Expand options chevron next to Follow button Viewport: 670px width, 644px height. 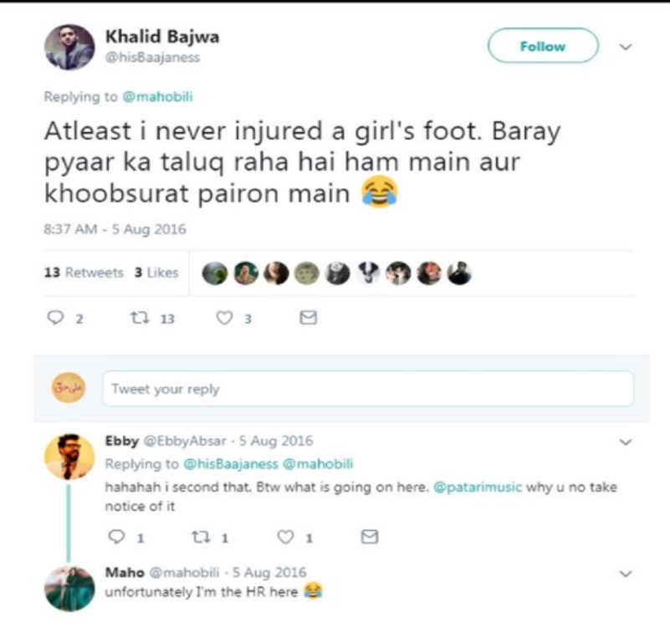626,47
